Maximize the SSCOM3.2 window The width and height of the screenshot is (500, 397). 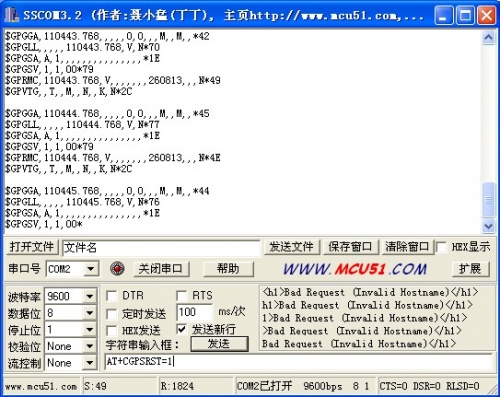[x=465, y=15]
